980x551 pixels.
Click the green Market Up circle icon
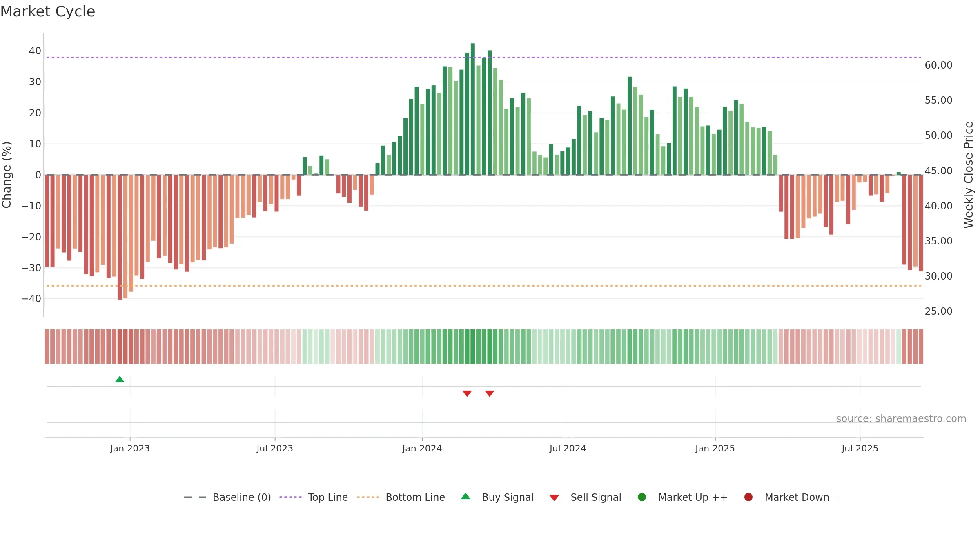pyautogui.click(x=642, y=497)
